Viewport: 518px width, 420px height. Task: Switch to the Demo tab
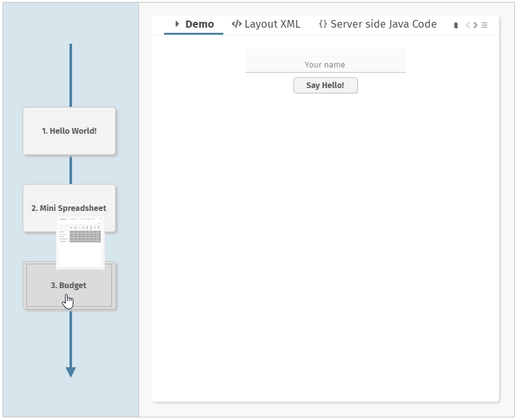[199, 24]
